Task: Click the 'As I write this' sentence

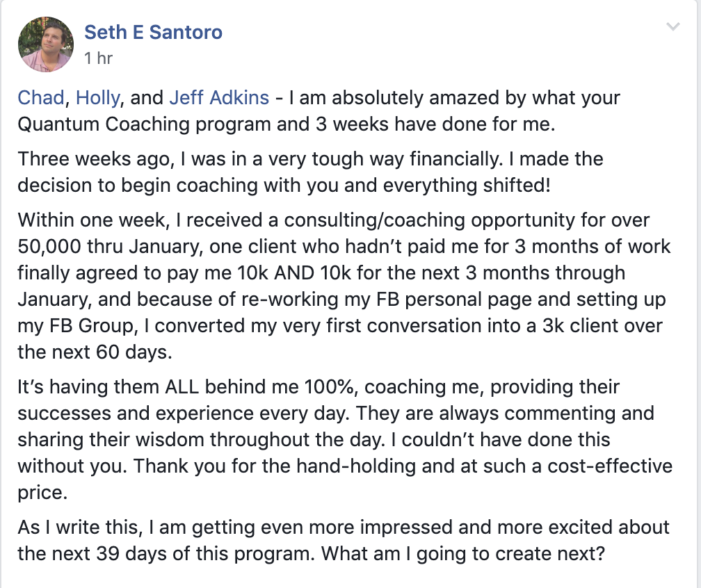Action: pyautogui.click(x=81, y=528)
